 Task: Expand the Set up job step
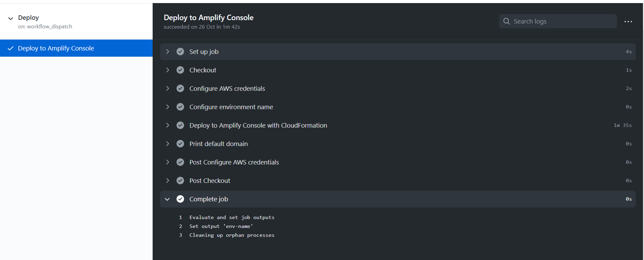click(x=167, y=51)
